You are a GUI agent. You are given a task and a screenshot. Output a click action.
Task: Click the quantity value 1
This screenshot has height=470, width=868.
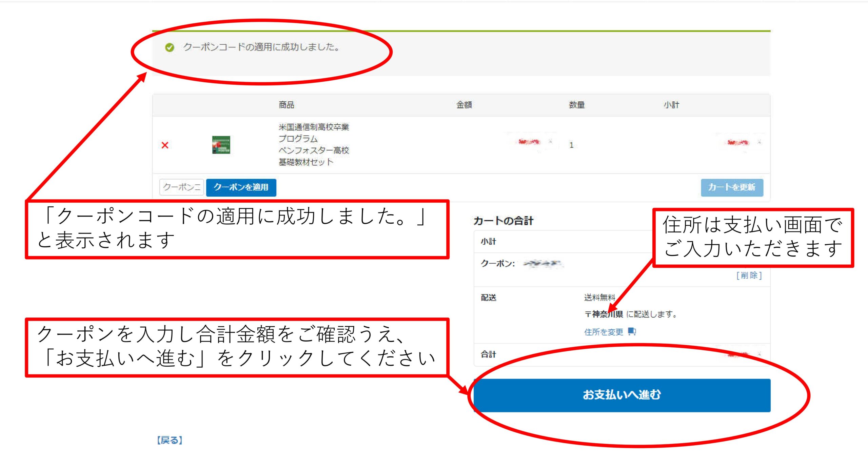[571, 145]
